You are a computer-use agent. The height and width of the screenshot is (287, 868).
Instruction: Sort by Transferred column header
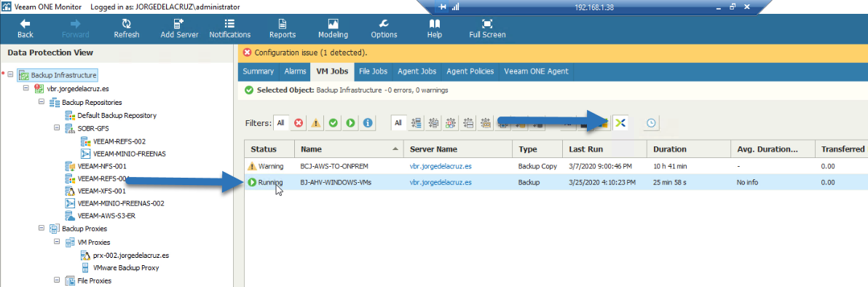click(x=842, y=149)
